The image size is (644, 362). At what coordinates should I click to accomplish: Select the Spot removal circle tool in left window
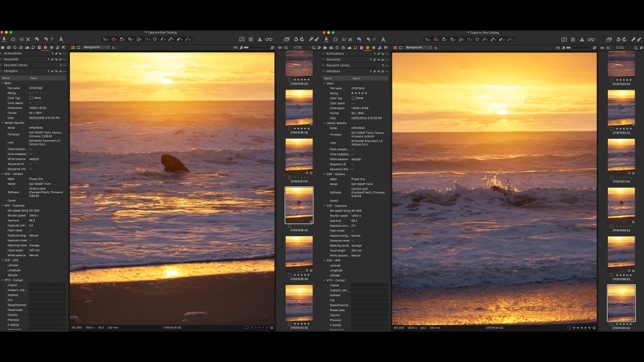tap(155, 40)
